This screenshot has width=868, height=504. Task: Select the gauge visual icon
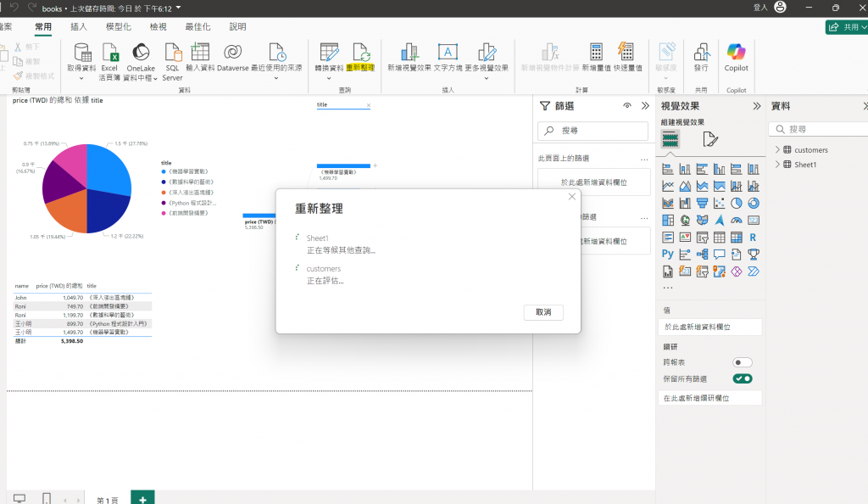[737, 221]
